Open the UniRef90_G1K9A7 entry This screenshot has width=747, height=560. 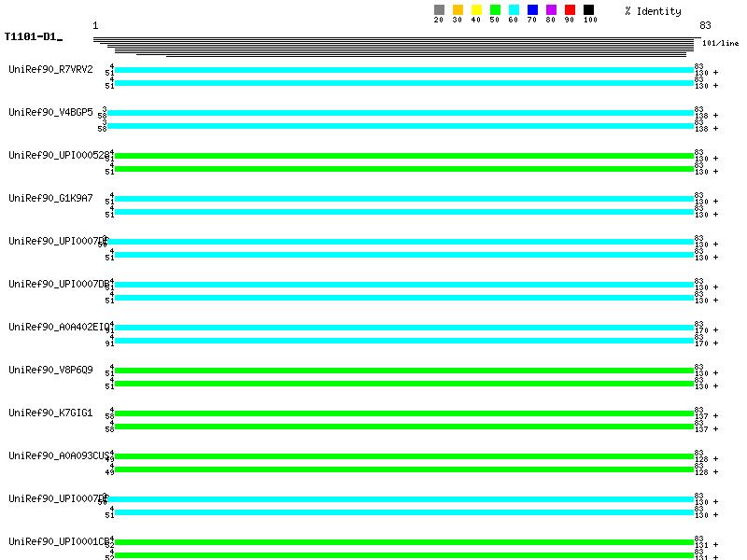[x=50, y=199]
